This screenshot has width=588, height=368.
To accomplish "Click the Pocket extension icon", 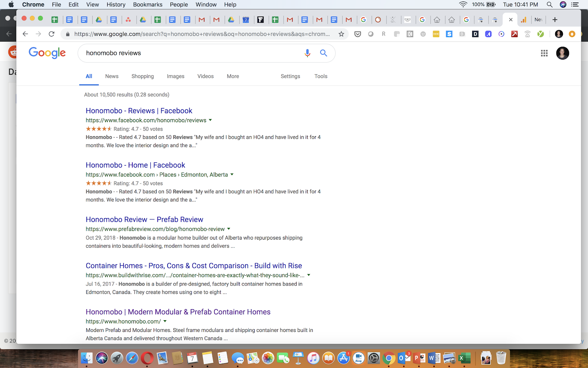I will click(x=357, y=34).
